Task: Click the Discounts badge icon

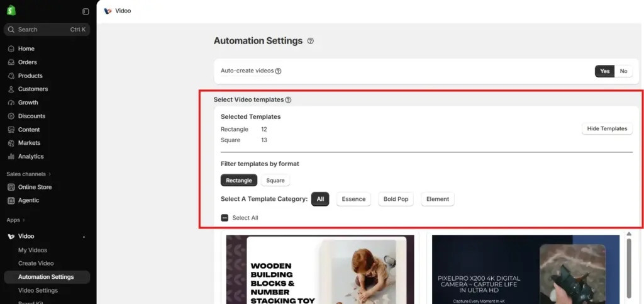Action: coord(11,116)
